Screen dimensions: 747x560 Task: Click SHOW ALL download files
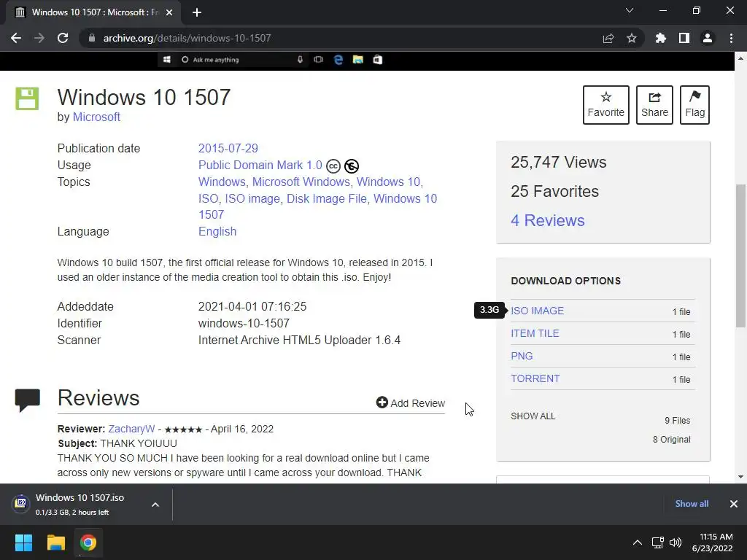pos(533,416)
